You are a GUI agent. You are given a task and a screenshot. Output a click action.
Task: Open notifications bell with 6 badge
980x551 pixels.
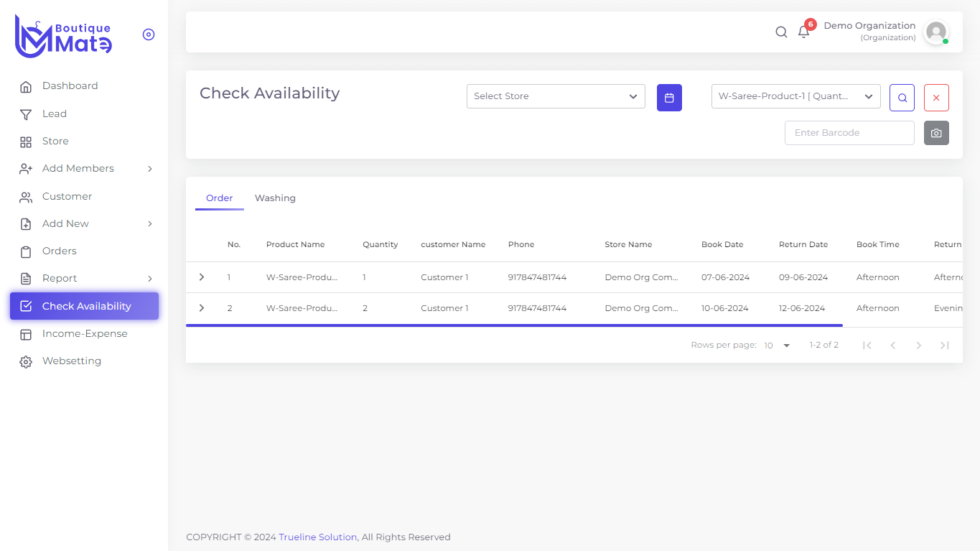click(x=804, y=32)
